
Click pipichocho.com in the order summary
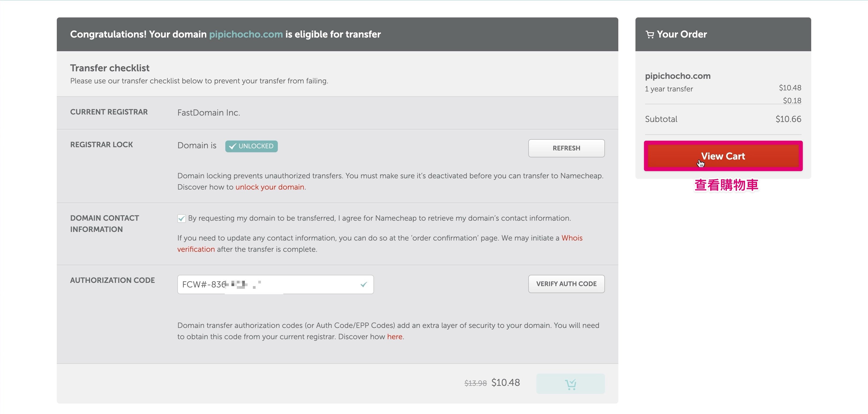(677, 76)
